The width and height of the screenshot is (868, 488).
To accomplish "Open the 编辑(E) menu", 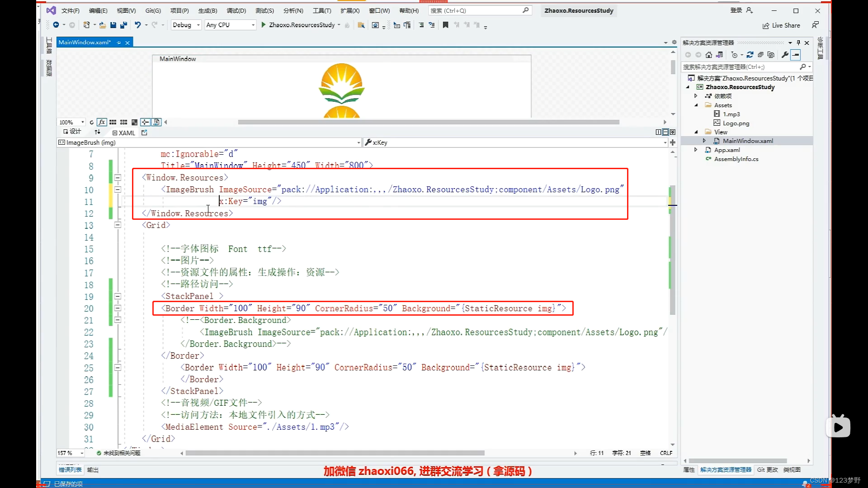I will (x=98, y=10).
